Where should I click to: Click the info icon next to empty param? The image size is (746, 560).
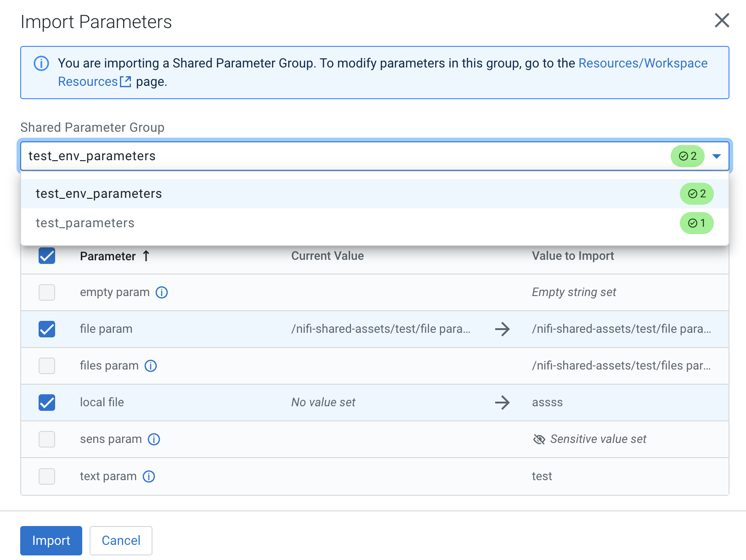point(162,292)
